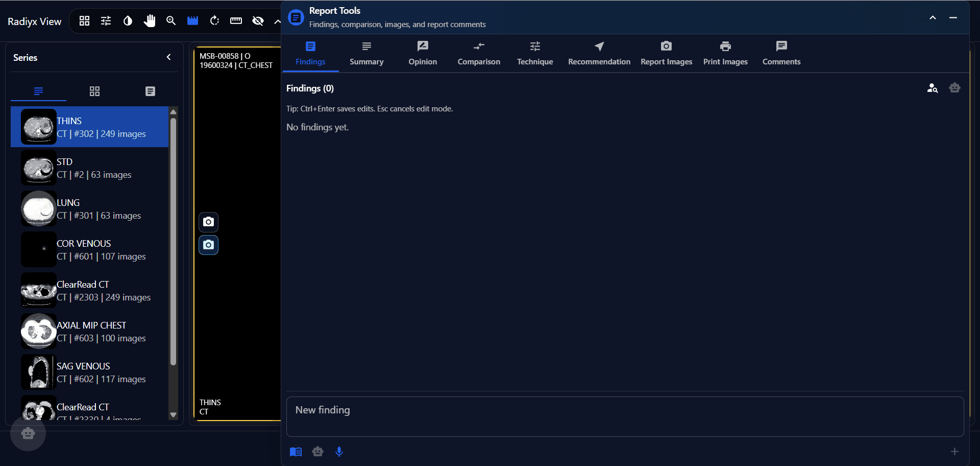This screenshot has width=980, height=466.
Task: Click the highlighted lower camera capture button
Action: point(208,245)
